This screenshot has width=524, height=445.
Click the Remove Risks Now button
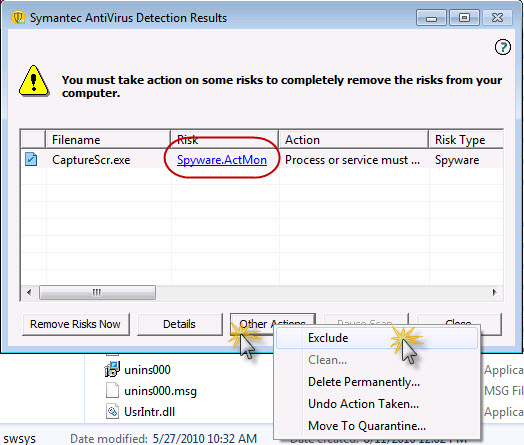click(76, 324)
